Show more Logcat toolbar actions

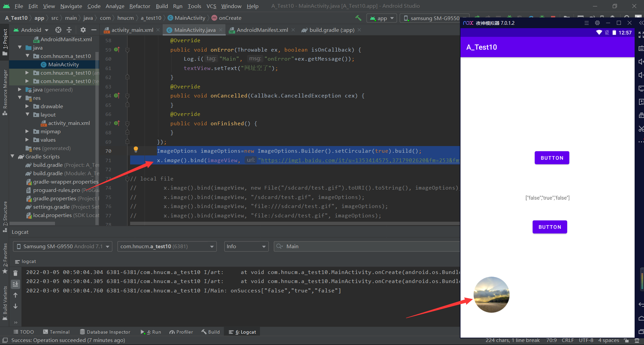click(x=15, y=323)
